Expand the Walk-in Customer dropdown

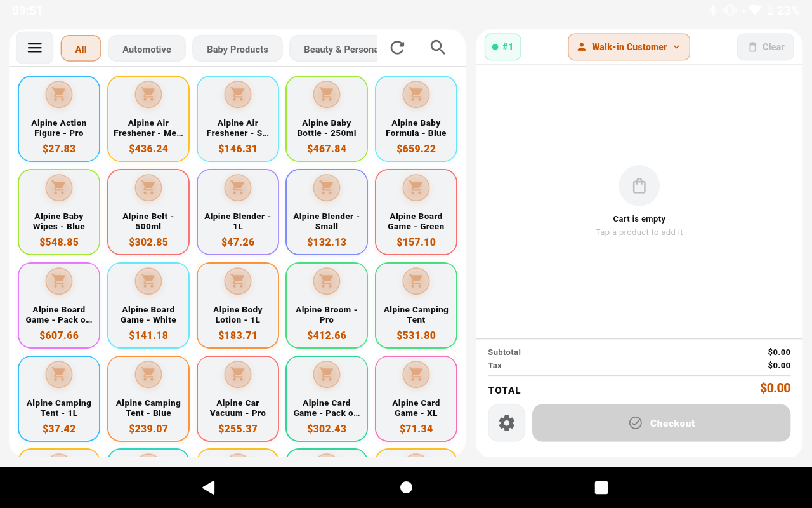[x=629, y=47]
